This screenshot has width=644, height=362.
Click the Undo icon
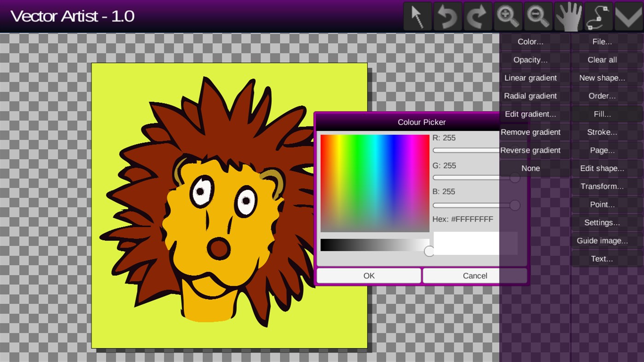(x=447, y=16)
